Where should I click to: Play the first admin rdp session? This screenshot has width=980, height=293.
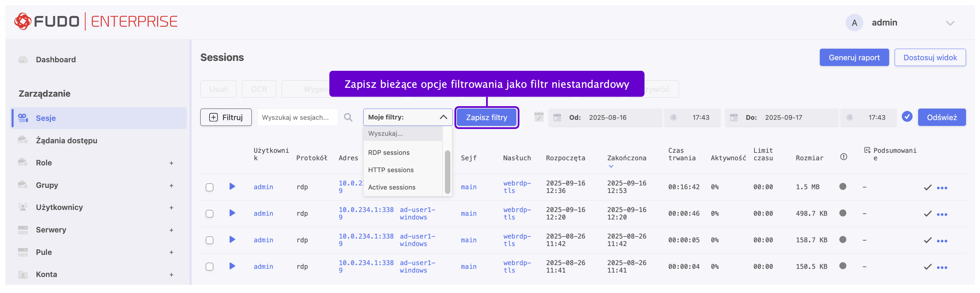(x=232, y=186)
